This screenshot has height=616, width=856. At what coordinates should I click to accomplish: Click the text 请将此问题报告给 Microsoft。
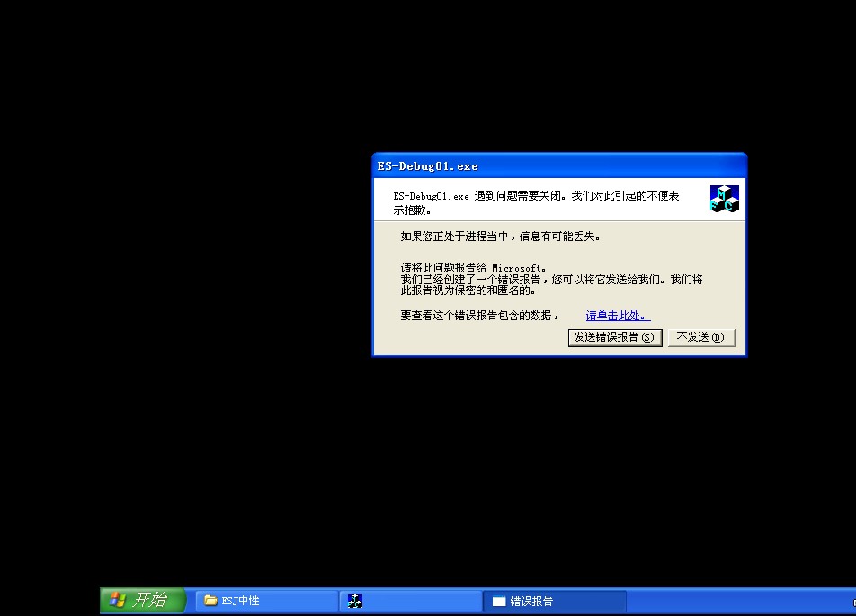click(x=473, y=268)
